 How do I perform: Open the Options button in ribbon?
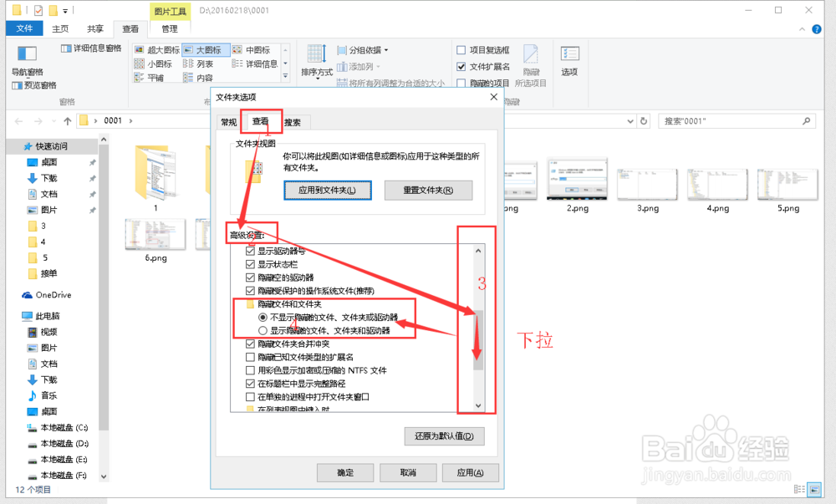569,61
